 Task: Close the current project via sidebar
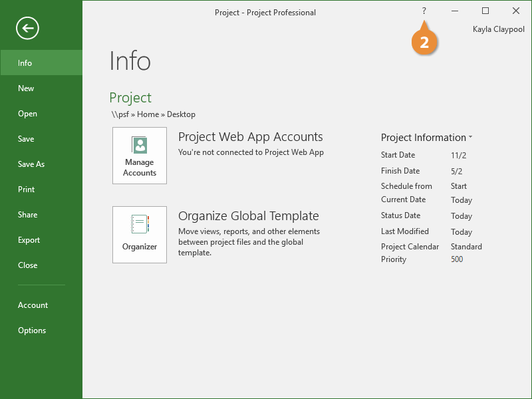27,265
